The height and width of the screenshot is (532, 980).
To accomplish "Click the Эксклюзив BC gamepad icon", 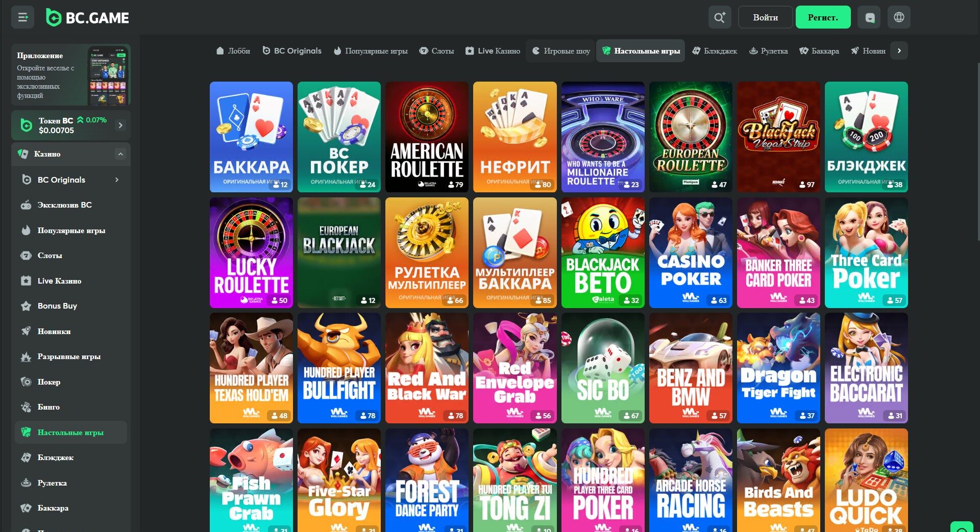I will click(26, 205).
